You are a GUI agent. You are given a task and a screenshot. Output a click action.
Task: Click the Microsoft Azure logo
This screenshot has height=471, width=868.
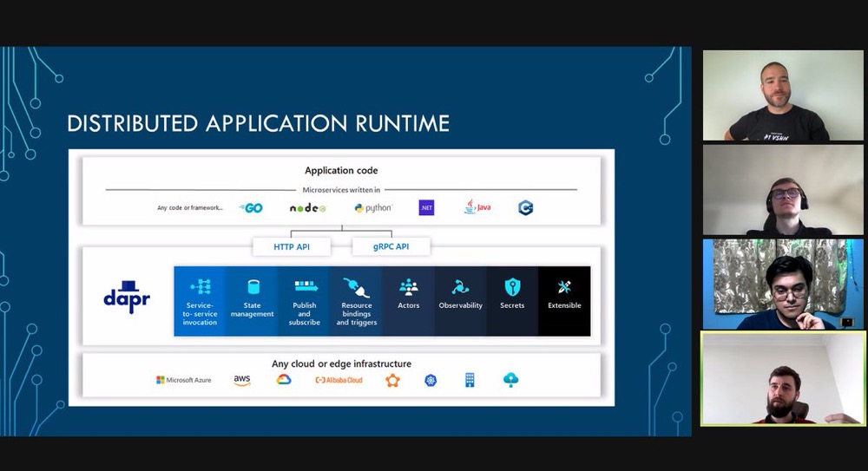184,380
